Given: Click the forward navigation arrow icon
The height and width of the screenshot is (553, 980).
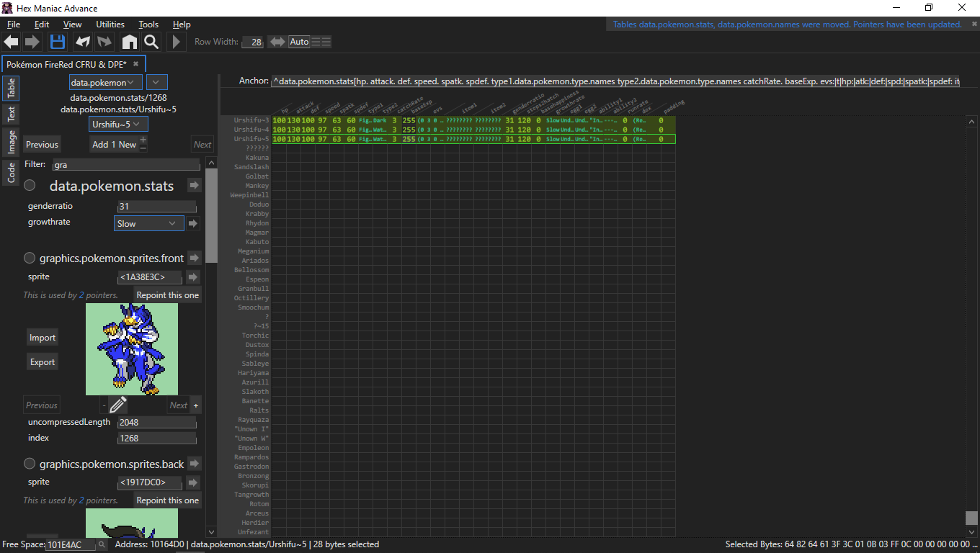Looking at the screenshot, I should (x=32, y=42).
